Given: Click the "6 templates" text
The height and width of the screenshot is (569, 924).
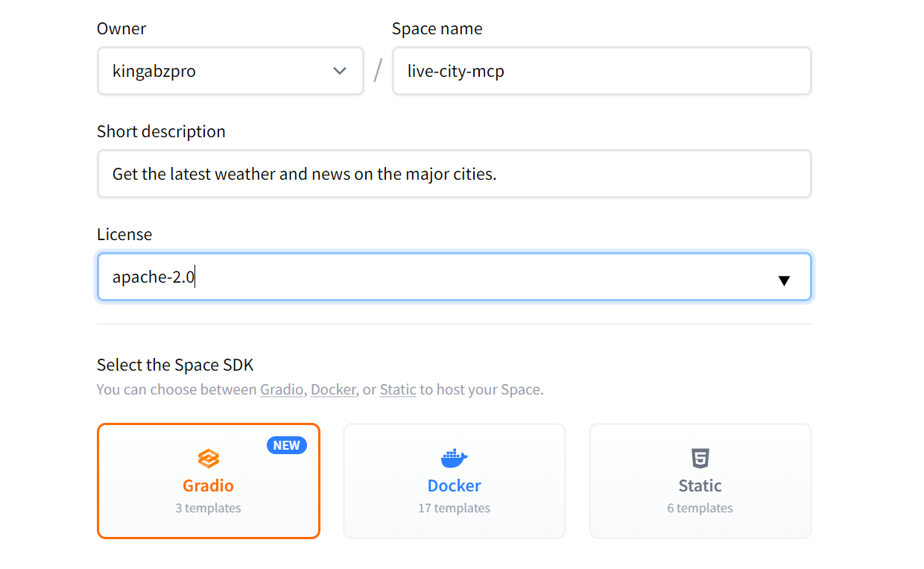Looking at the screenshot, I should pyautogui.click(x=700, y=508).
